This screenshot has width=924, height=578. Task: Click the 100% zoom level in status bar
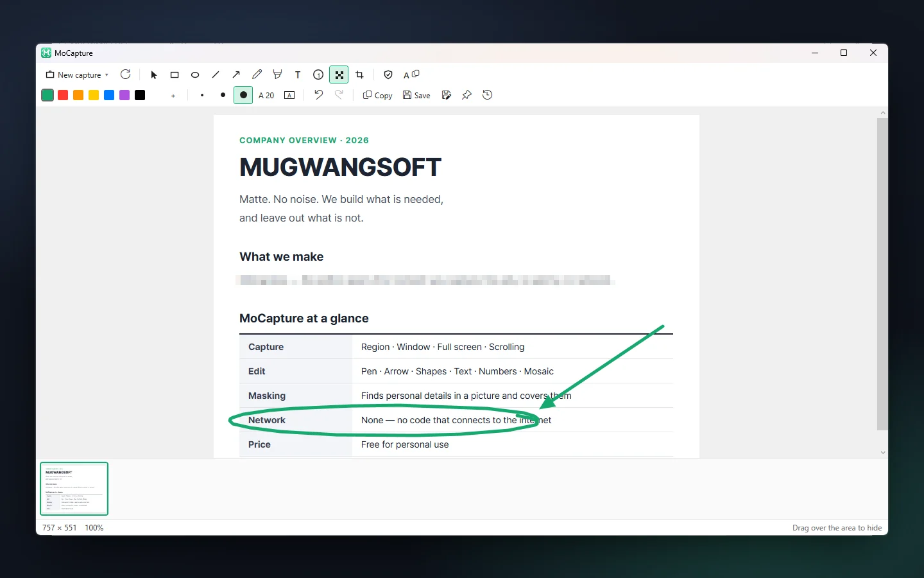(x=94, y=528)
